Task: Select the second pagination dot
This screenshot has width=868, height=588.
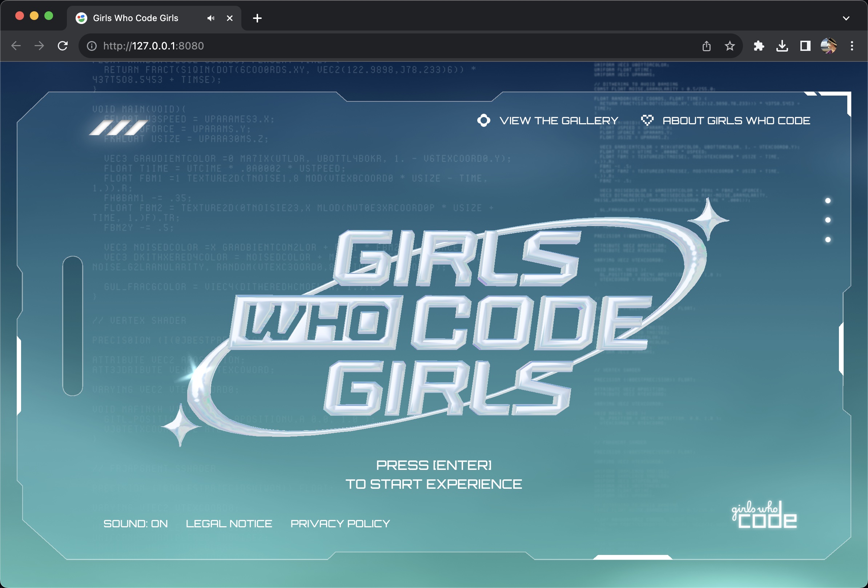Action: click(x=828, y=220)
